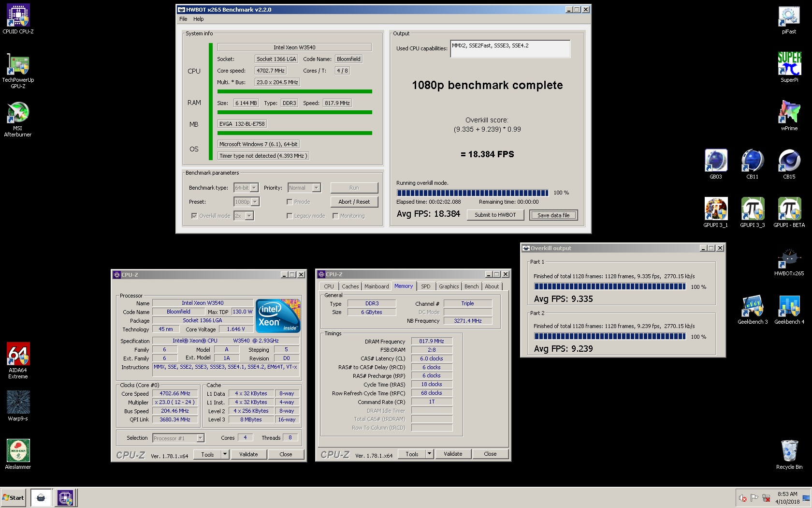Switch to the SPD tab in CPU-Z
Viewport: 812px width, 508px height.
coord(425,286)
